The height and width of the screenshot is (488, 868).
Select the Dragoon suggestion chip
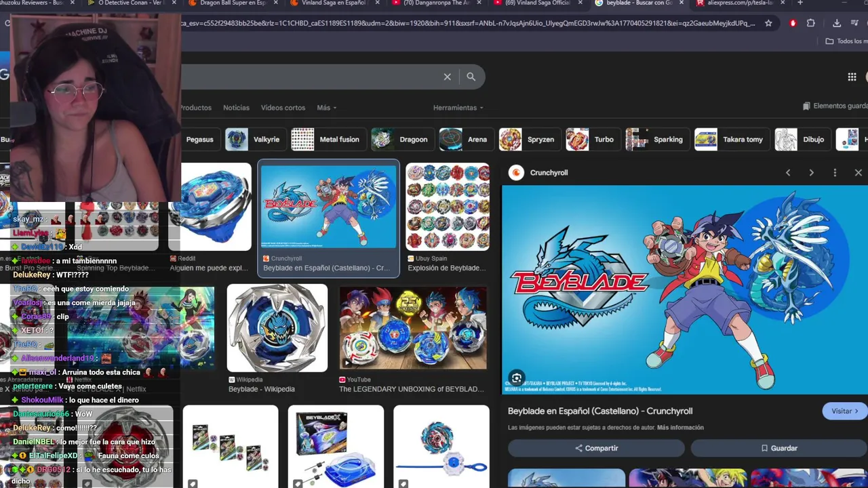[402, 140]
